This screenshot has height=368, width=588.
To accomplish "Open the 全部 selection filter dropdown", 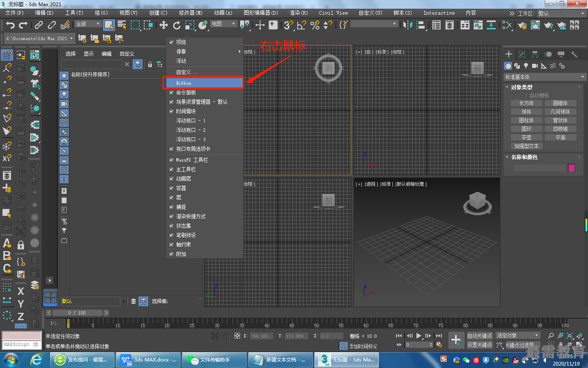I will 88,24.
